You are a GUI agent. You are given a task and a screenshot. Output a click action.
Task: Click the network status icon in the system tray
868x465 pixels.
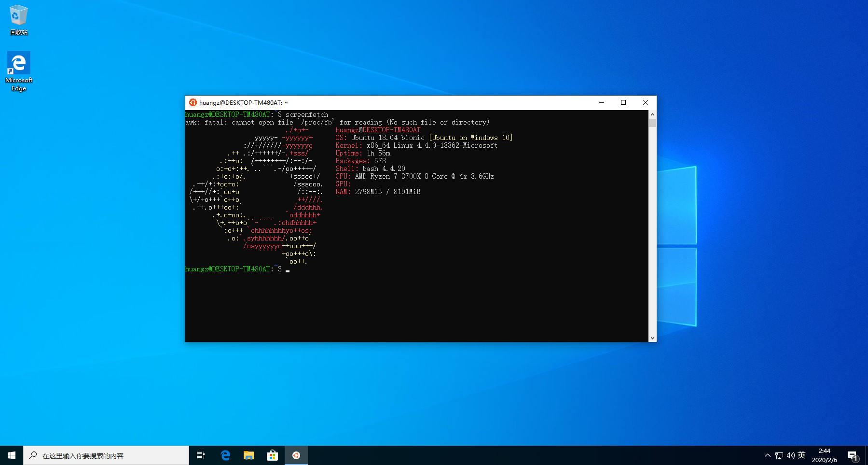click(x=778, y=455)
